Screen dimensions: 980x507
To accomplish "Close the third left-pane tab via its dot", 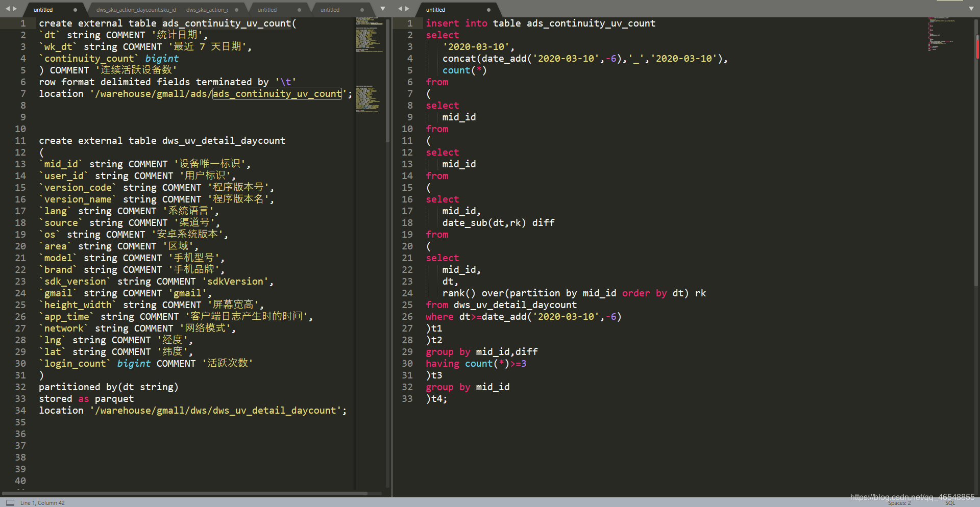I will tap(299, 10).
